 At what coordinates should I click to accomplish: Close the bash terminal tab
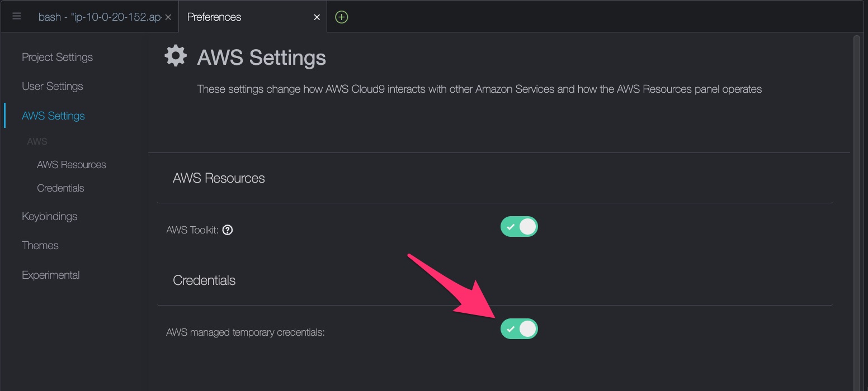pos(168,16)
